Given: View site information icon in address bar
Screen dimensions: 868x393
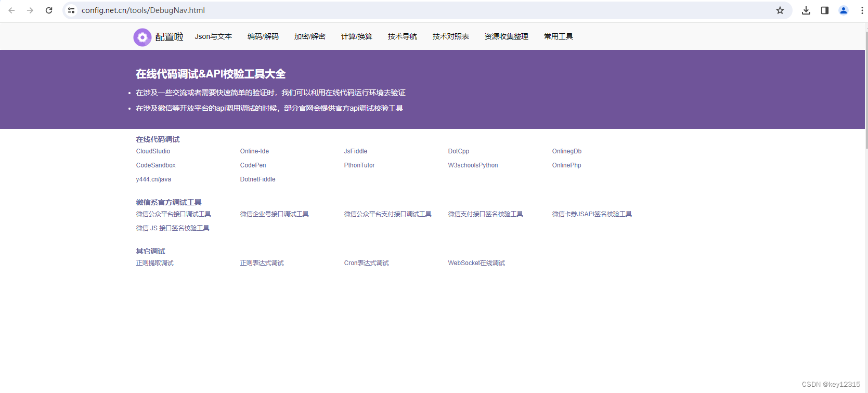Looking at the screenshot, I should pyautogui.click(x=72, y=10).
